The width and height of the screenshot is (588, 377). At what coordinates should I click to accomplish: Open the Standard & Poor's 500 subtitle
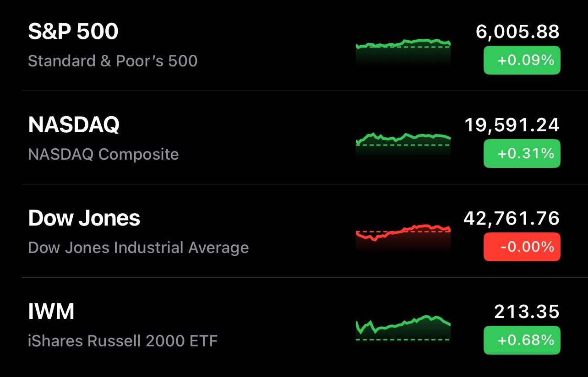coord(113,61)
